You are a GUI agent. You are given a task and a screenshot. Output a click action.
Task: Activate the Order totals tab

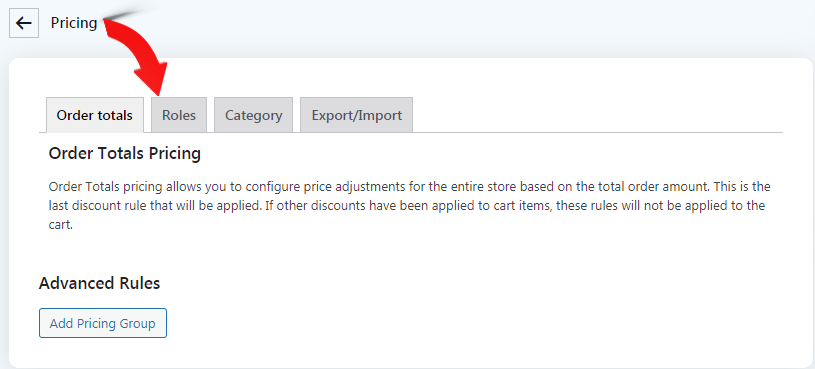pos(95,115)
